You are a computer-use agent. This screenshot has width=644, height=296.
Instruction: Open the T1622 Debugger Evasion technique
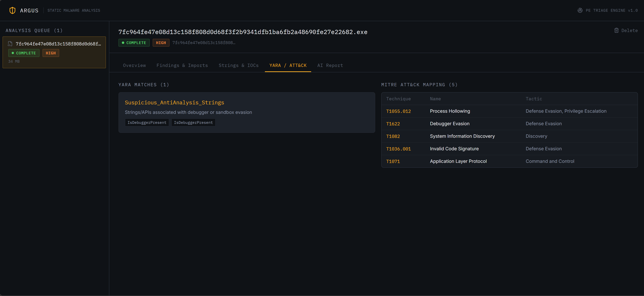[393, 124]
